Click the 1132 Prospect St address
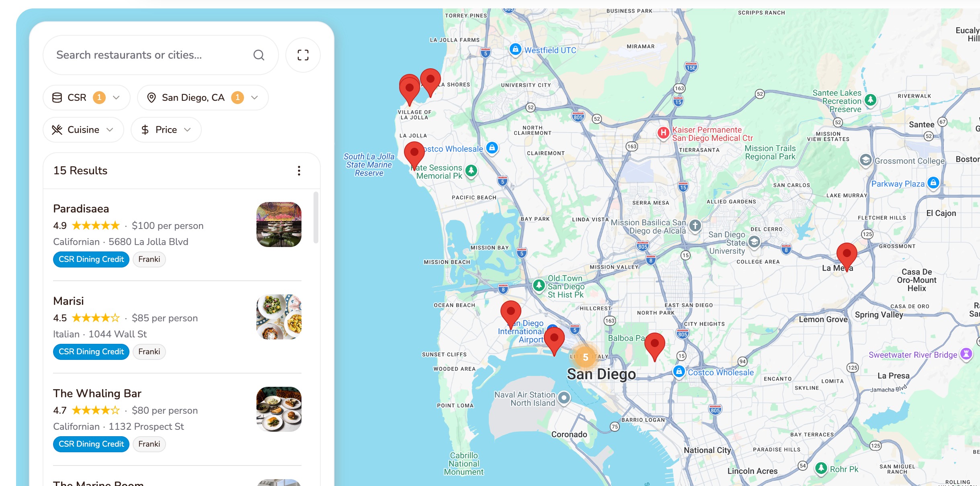 pyautogui.click(x=146, y=427)
